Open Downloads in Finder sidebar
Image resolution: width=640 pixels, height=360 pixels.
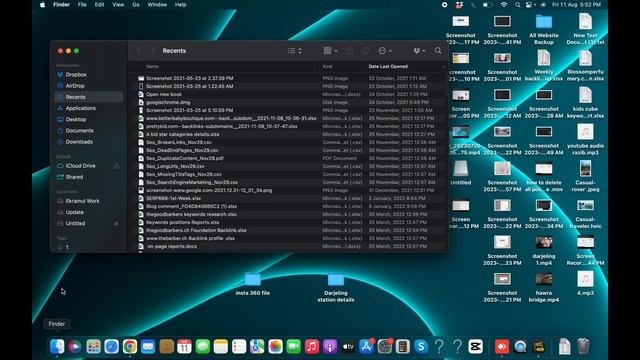click(79, 142)
